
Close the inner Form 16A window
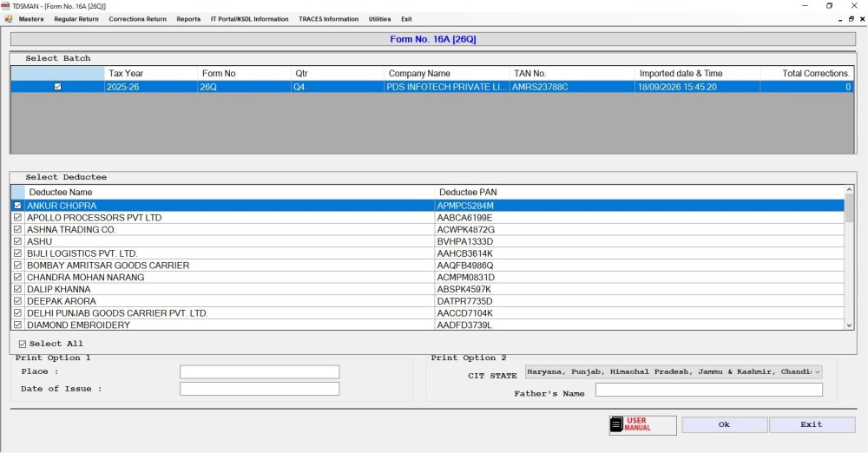tap(862, 19)
